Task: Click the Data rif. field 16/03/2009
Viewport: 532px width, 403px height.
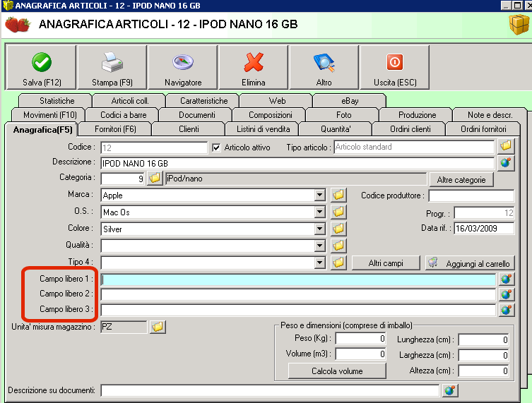Action: tap(484, 228)
